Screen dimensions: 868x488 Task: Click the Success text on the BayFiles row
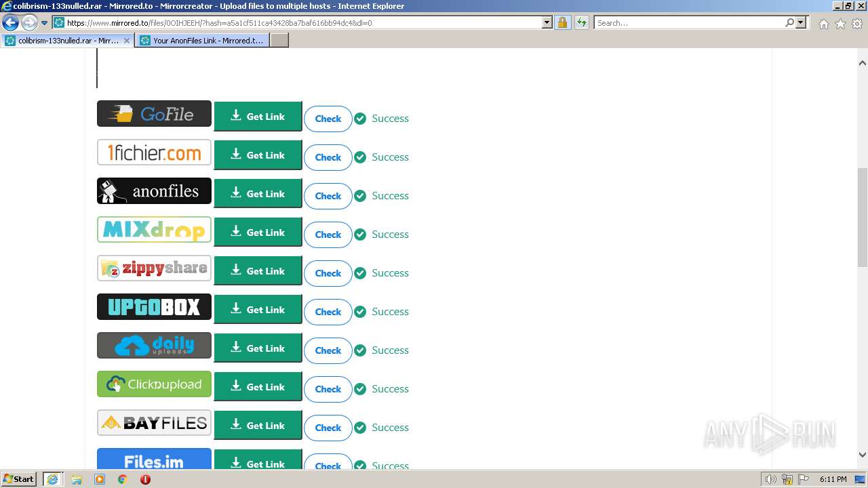point(390,428)
